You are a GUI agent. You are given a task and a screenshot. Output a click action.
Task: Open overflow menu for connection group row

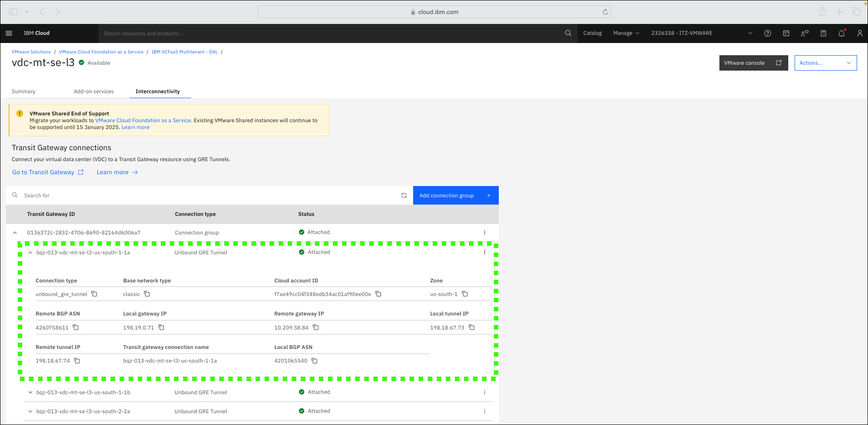(x=484, y=233)
